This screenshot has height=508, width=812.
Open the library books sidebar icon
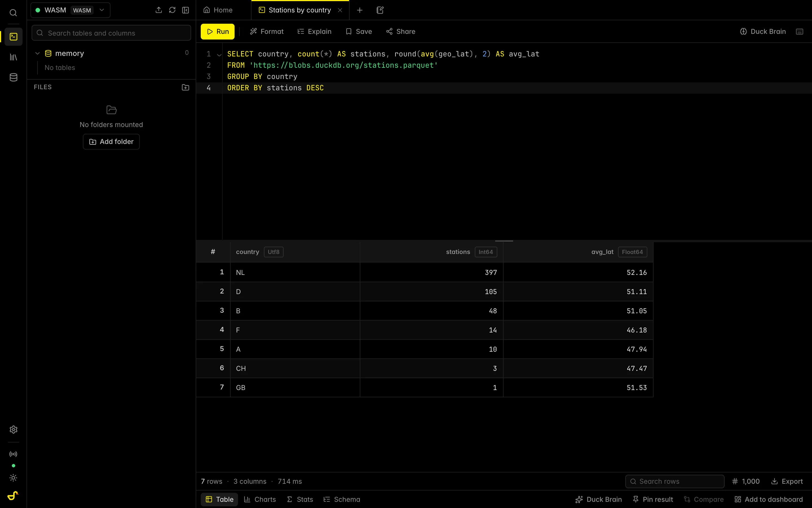point(14,57)
